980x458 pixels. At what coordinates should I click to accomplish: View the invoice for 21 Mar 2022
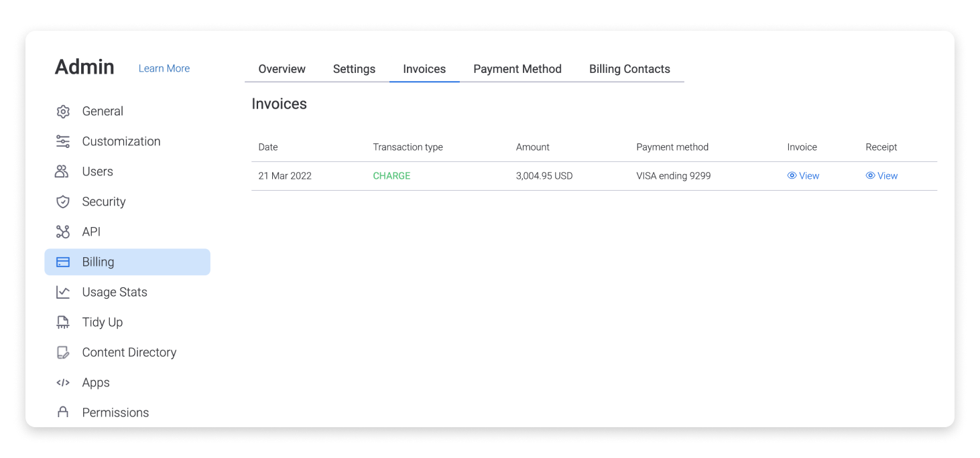pyautogui.click(x=803, y=175)
